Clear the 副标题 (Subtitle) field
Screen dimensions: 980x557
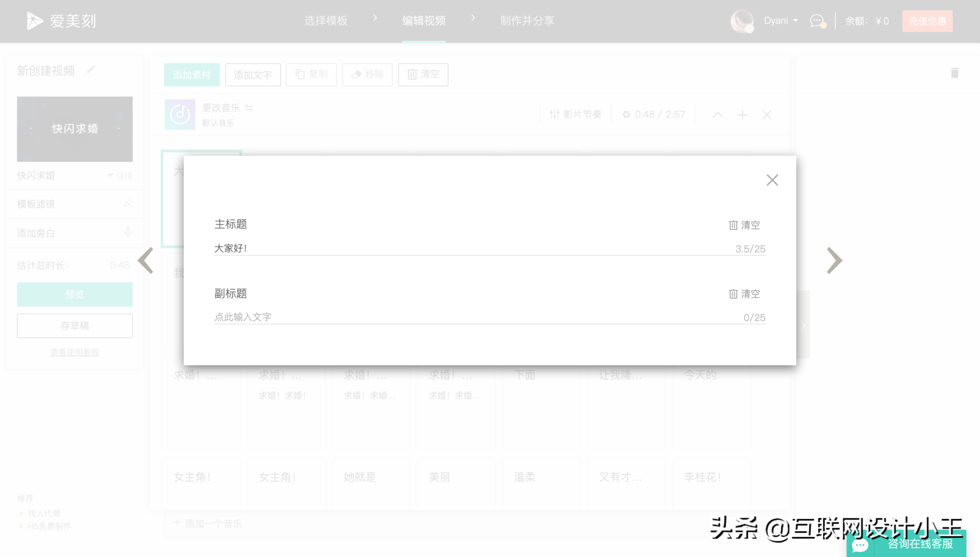[745, 294]
